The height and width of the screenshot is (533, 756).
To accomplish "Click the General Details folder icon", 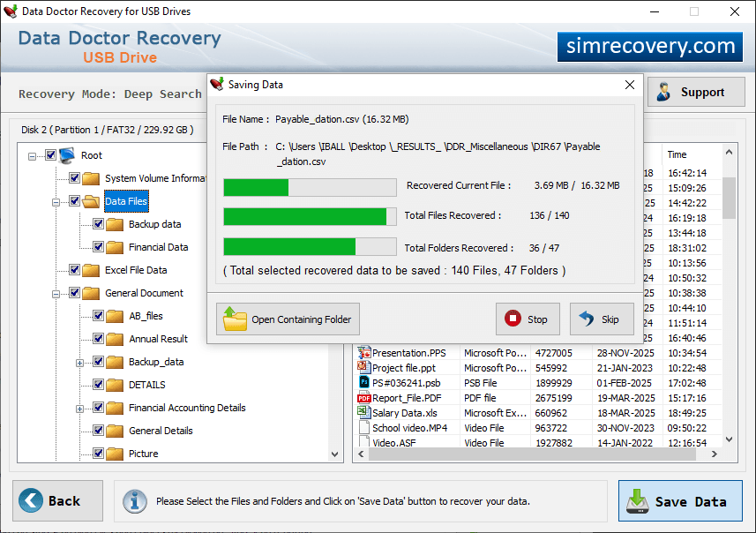I will tap(115, 431).
